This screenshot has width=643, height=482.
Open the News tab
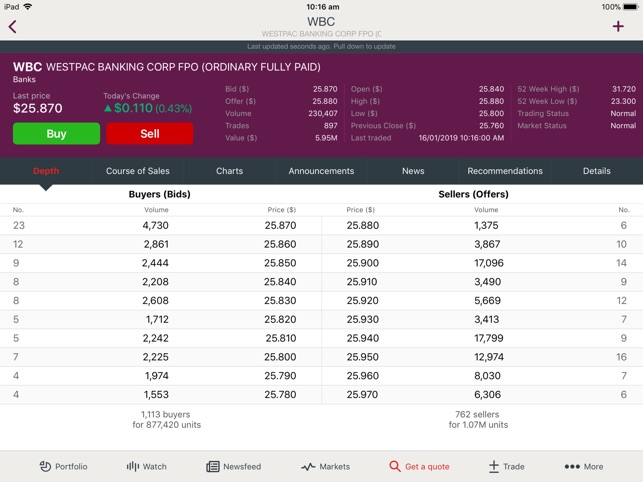[413, 171]
